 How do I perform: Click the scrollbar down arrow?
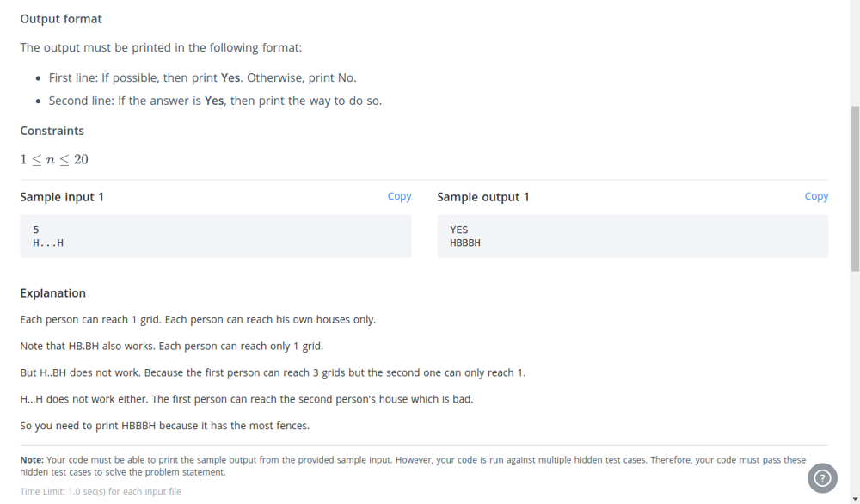[x=855, y=499]
